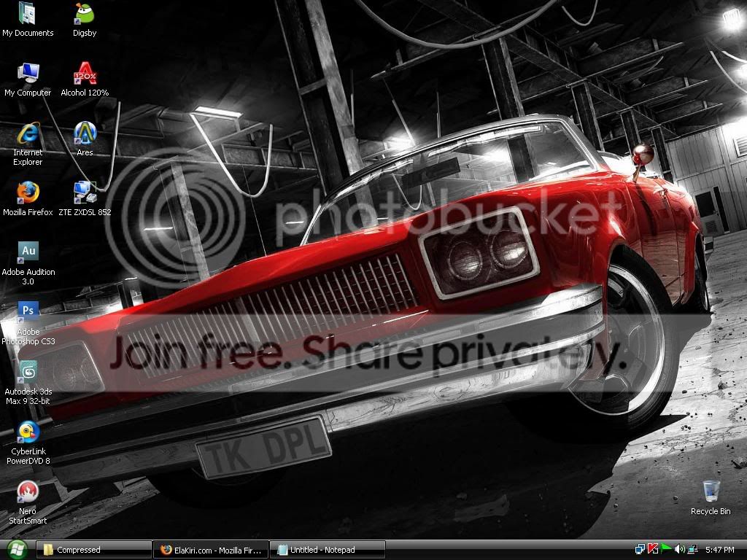Screen dimensions: 747x560
Task: Switch to the Compressed folder taskbar button
Action: [93, 550]
